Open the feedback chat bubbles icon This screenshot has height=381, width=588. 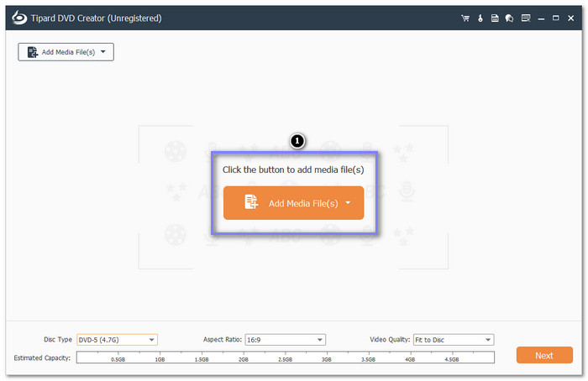point(509,18)
